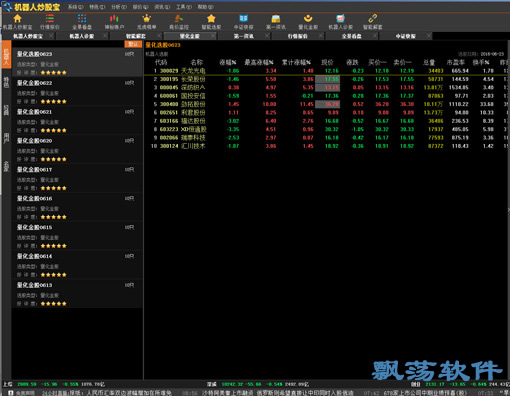This screenshot has width=510, height=396.
Task: Select the 劲拓股份 300400 stock row
Action: 327,104
